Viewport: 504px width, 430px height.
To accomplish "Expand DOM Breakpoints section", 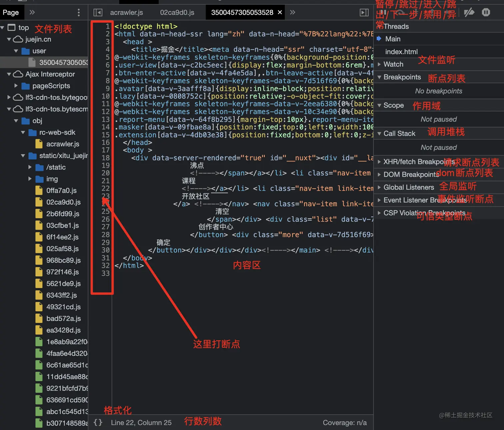I will click(379, 174).
